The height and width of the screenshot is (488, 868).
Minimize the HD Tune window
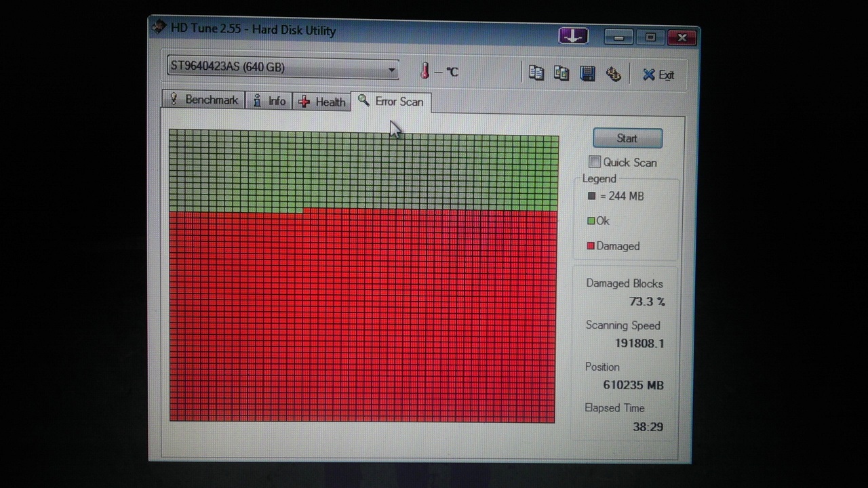point(618,37)
